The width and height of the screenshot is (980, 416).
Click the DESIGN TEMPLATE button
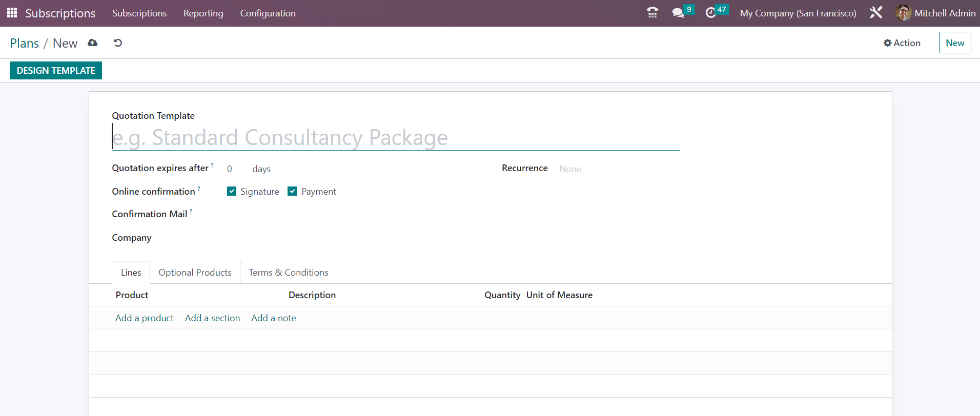tap(56, 71)
